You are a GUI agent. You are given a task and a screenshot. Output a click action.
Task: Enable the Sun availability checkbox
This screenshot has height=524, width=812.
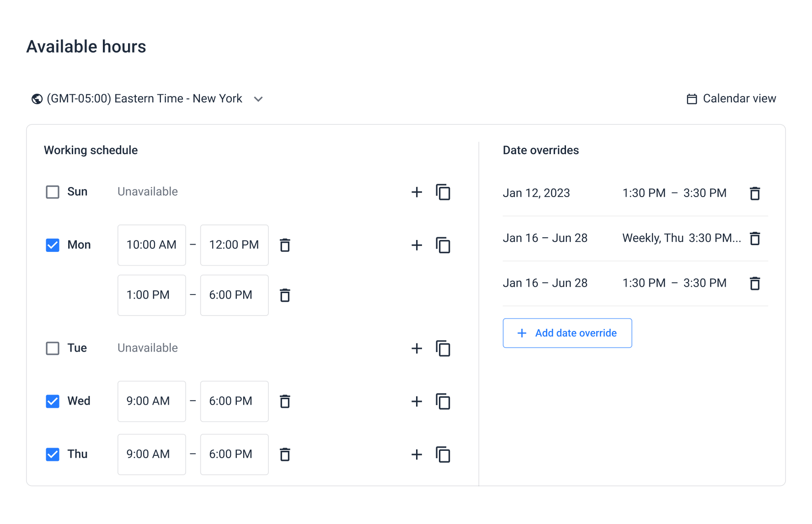pos(53,192)
